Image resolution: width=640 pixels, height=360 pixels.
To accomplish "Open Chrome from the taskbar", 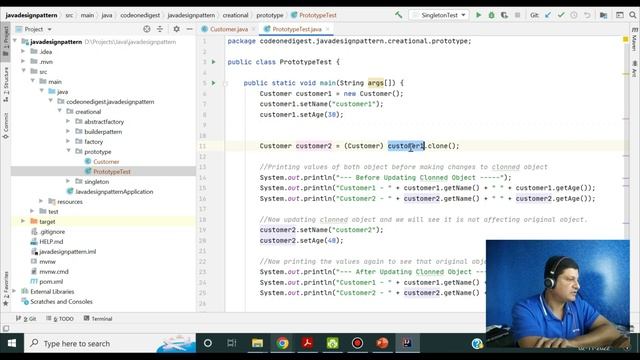I will [x=282, y=343].
